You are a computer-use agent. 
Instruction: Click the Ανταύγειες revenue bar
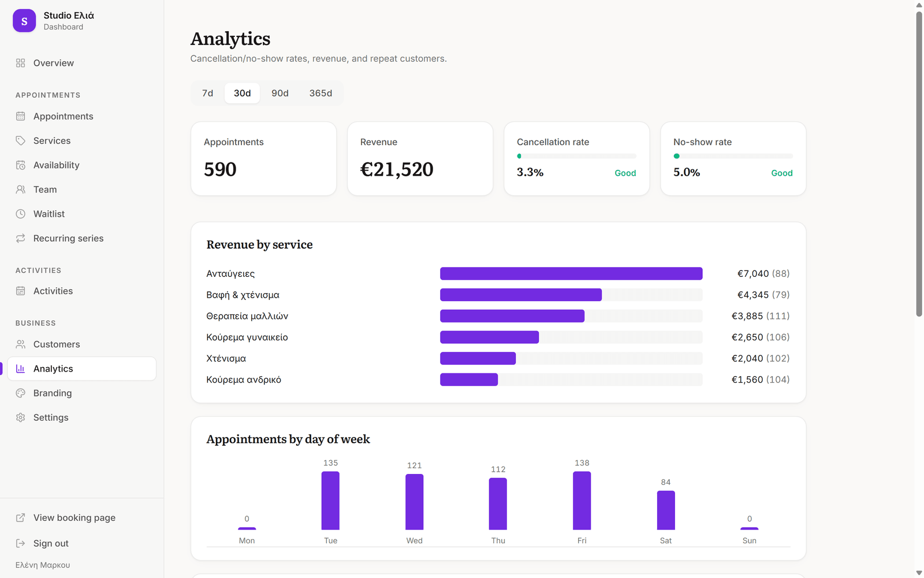point(571,273)
